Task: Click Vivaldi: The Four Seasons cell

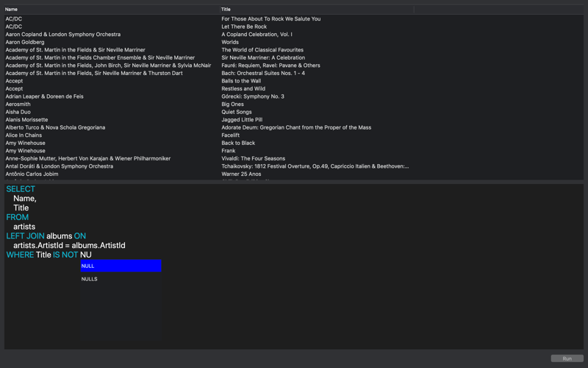Action: [253, 158]
